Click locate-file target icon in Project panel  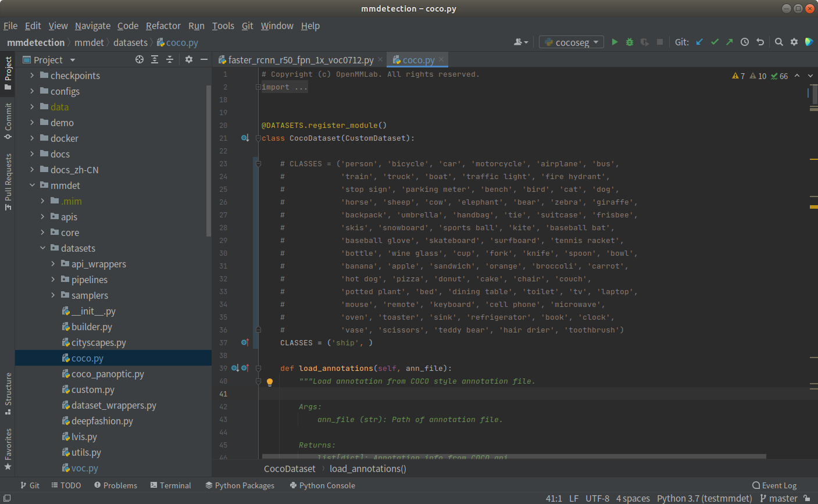click(140, 59)
